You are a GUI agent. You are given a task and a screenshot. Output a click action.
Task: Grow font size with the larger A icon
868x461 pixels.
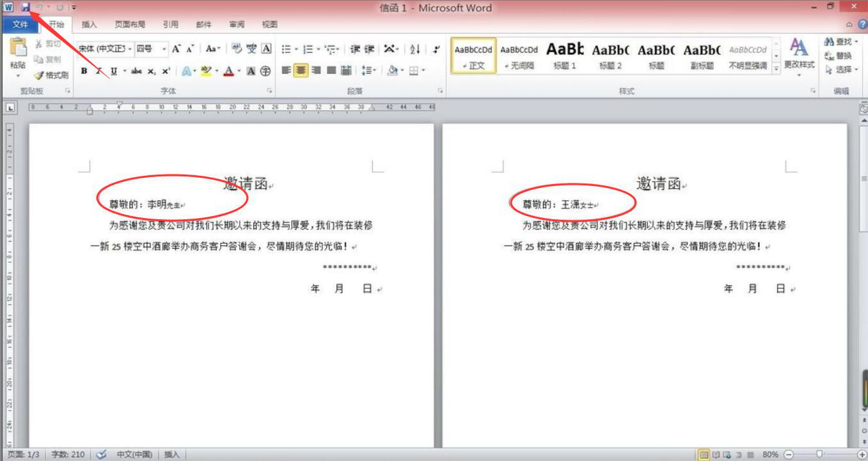[176, 49]
